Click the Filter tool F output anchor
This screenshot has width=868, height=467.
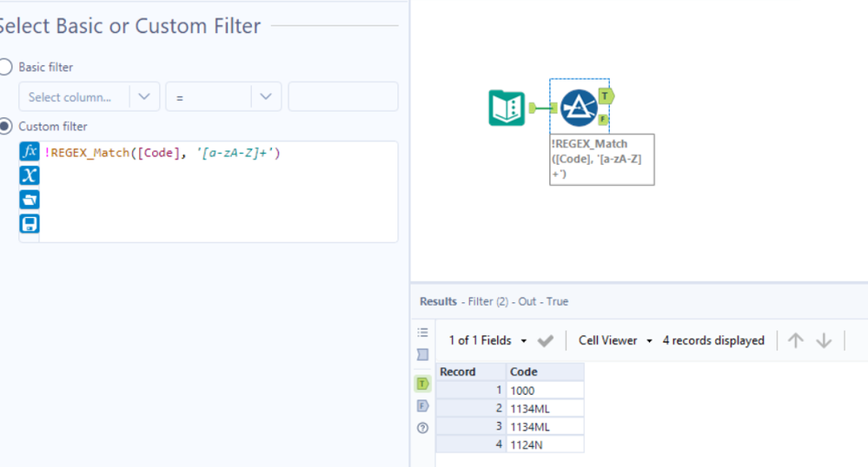pyautogui.click(x=603, y=119)
